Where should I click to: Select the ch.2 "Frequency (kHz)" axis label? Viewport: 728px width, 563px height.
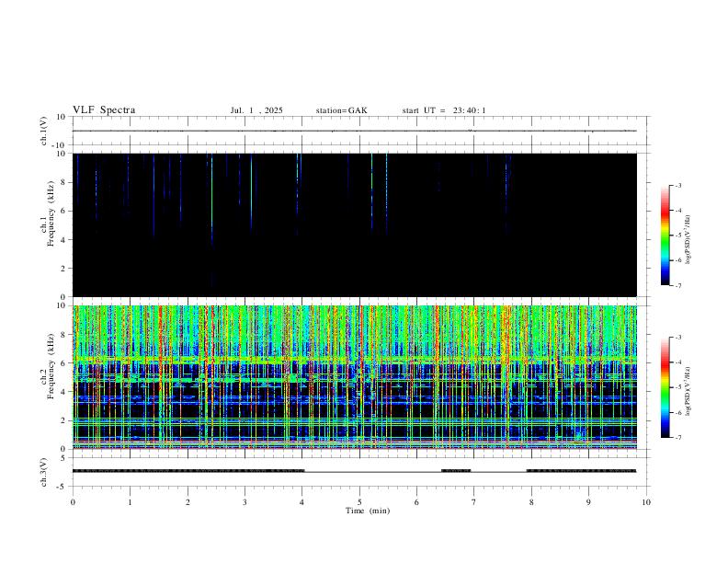[51, 366]
